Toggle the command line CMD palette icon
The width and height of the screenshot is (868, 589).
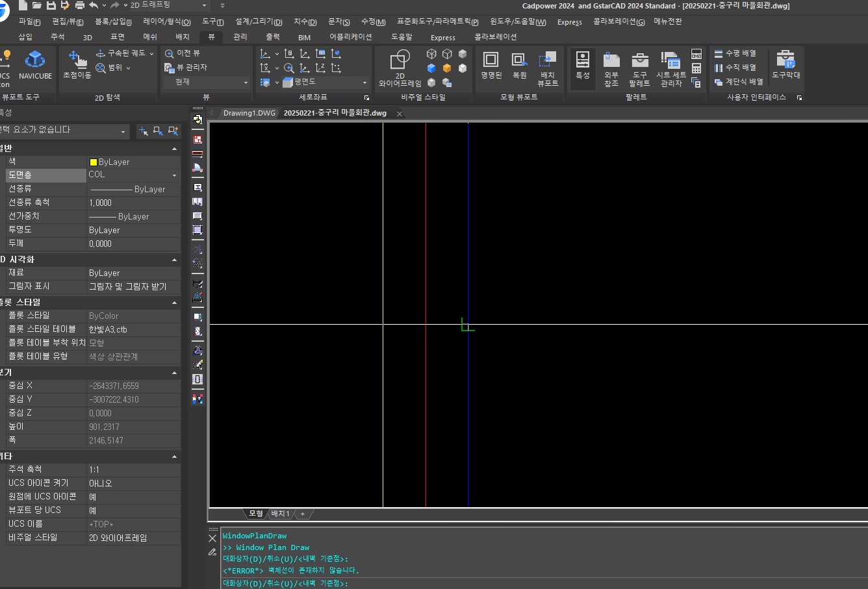pyautogui.click(x=696, y=54)
